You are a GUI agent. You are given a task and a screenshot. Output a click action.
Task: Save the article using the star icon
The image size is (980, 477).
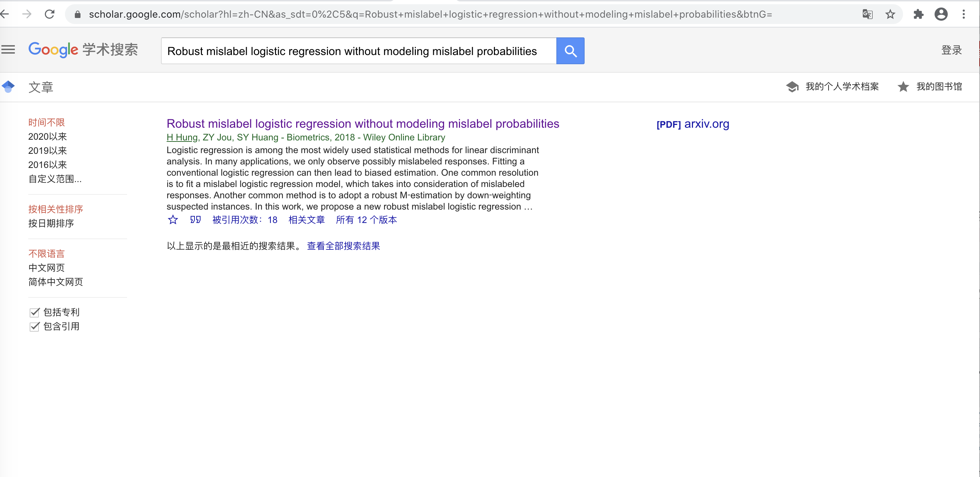[x=173, y=220]
